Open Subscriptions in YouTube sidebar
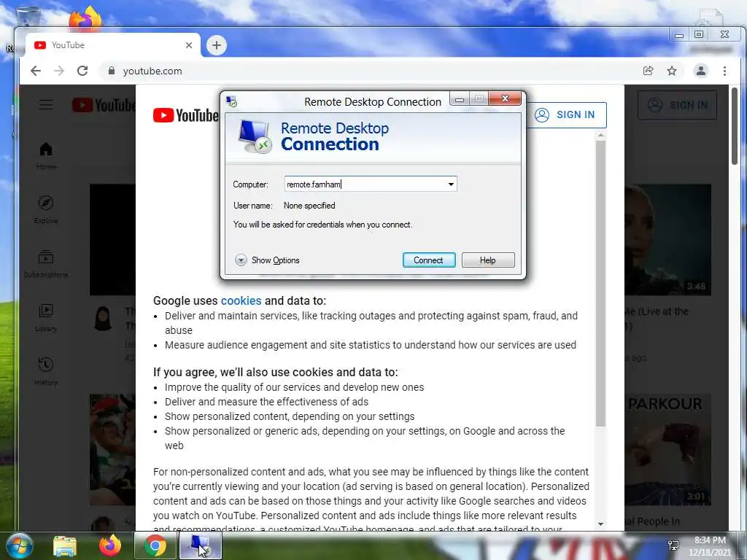 tap(46, 264)
